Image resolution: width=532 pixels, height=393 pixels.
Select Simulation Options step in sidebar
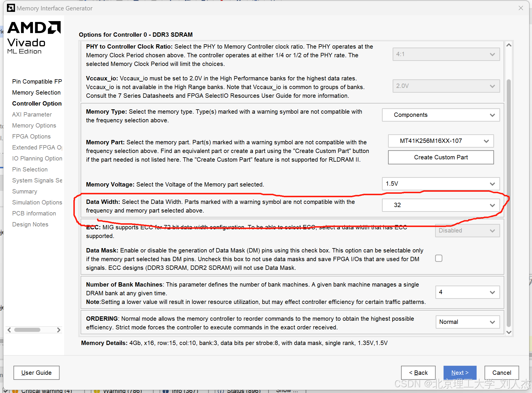pos(37,202)
